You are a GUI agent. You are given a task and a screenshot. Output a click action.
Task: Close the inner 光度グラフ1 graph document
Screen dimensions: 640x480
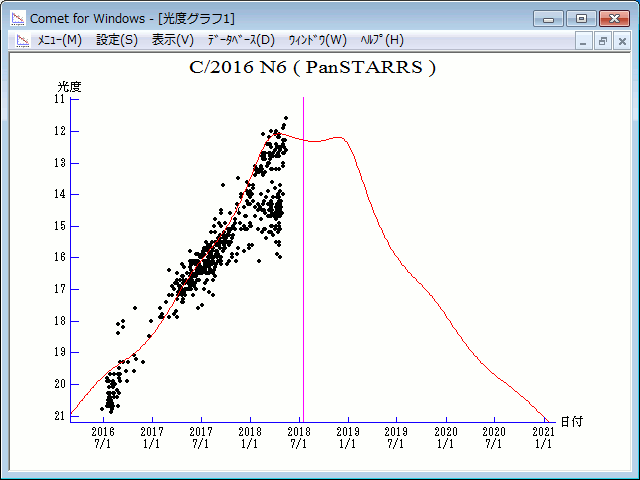[x=621, y=41]
